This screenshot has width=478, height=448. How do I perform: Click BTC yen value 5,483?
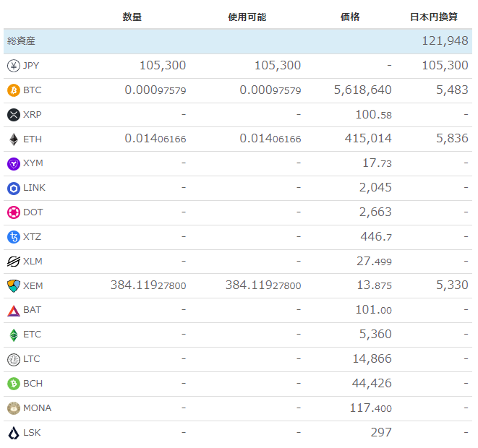452,90
